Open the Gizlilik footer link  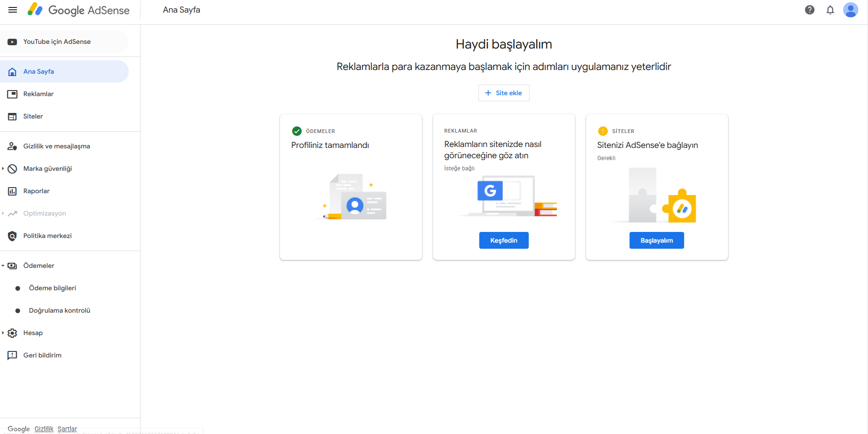(44, 429)
